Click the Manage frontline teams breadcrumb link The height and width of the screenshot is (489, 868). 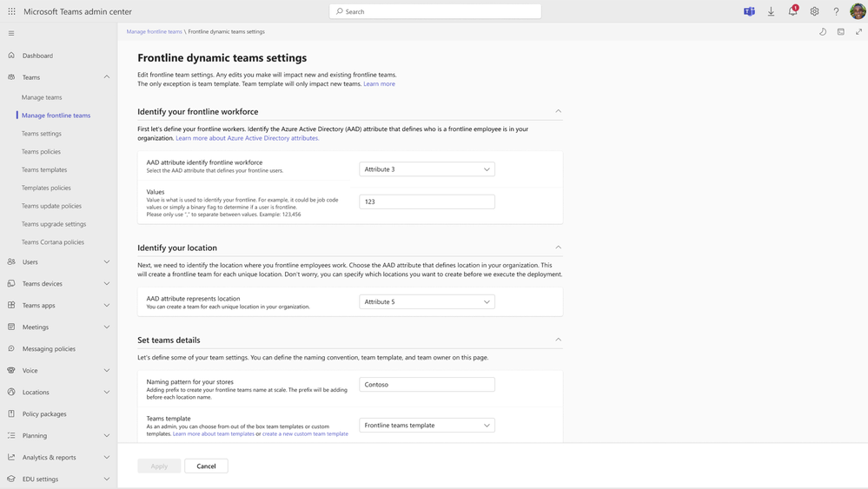click(x=154, y=31)
